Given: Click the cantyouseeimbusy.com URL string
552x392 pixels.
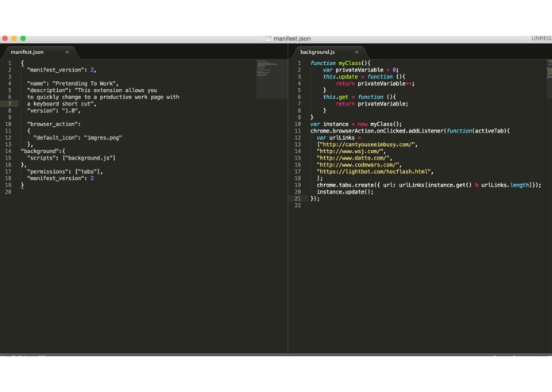Looking at the screenshot, I should (x=367, y=144).
